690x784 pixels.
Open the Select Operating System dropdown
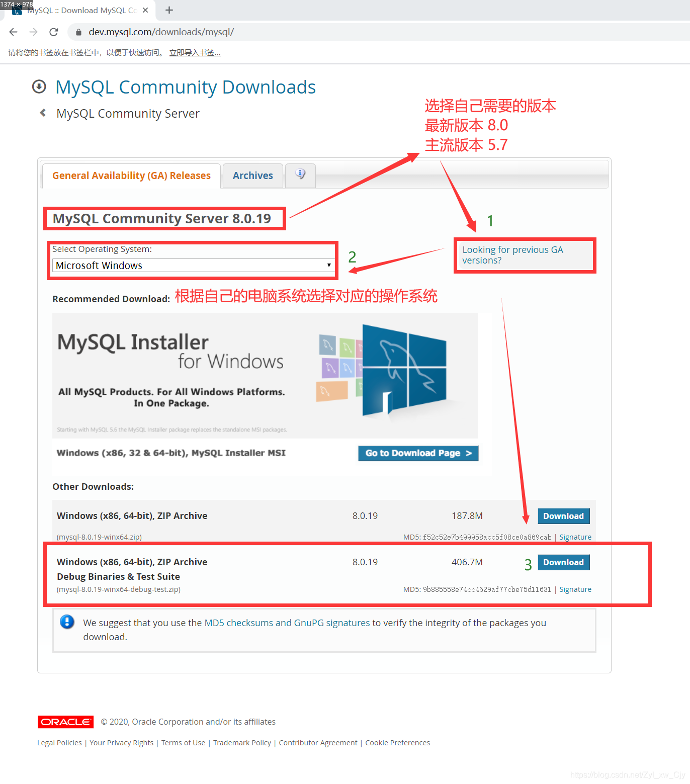click(193, 265)
